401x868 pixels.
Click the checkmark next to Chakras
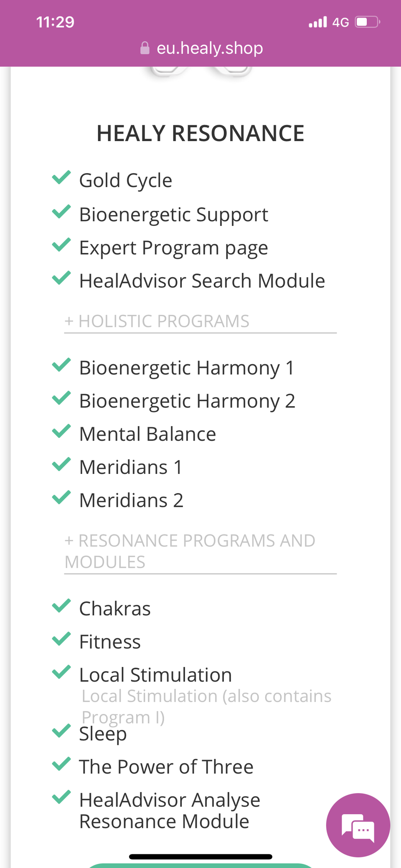(61, 606)
